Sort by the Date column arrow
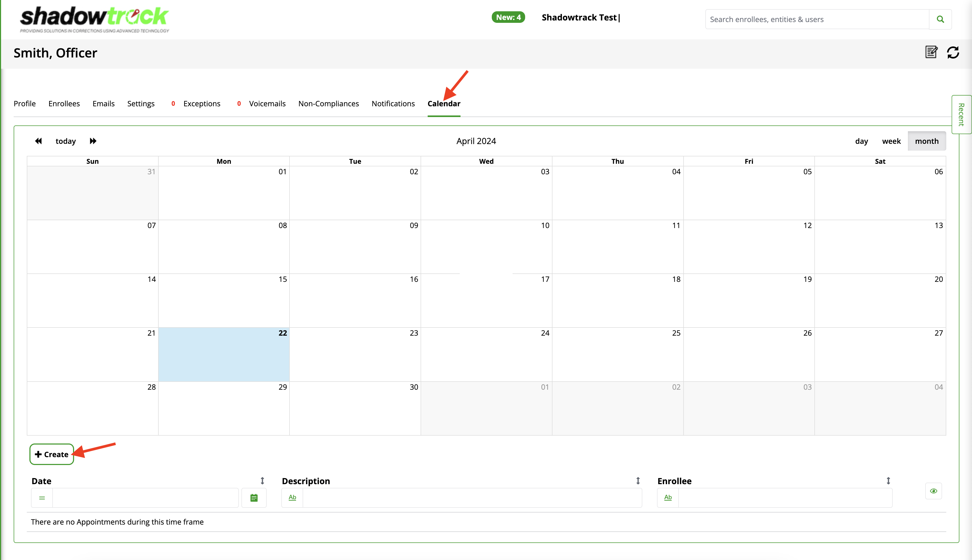 pyautogui.click(x=262, y=481)
